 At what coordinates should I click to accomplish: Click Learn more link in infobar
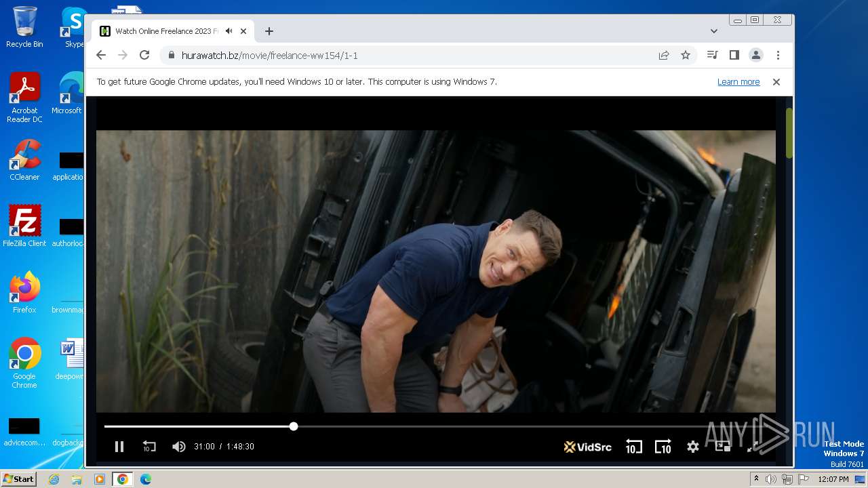pyautogui.click(x=738, y=82)
